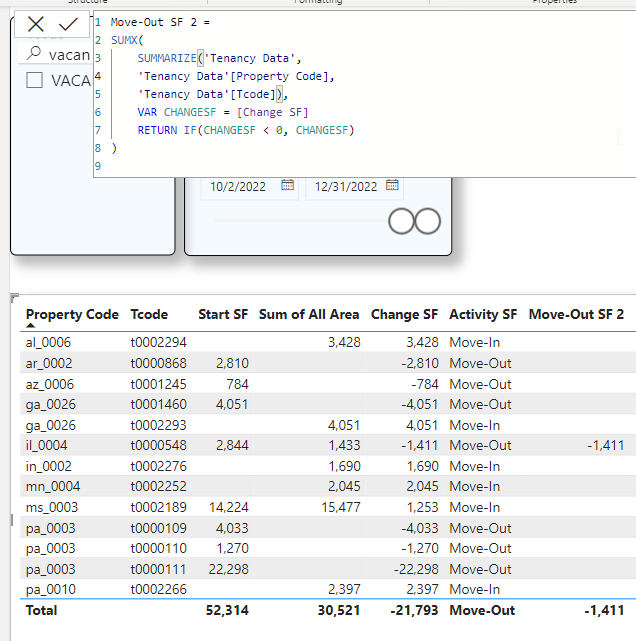The width and height of the screenshot is (636, 641).
Task: Select the al_0006 property cell
Action: 48,342
